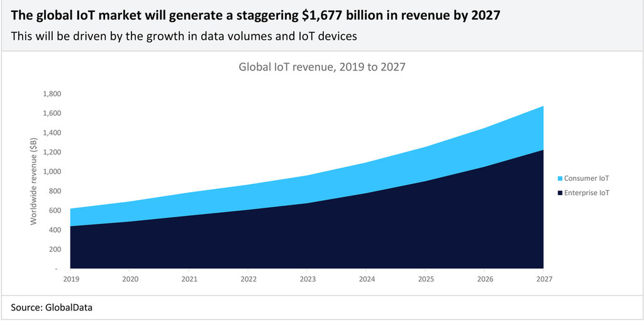Select the 2021 x-axis label
644x321 pixels.
(189, 278)
